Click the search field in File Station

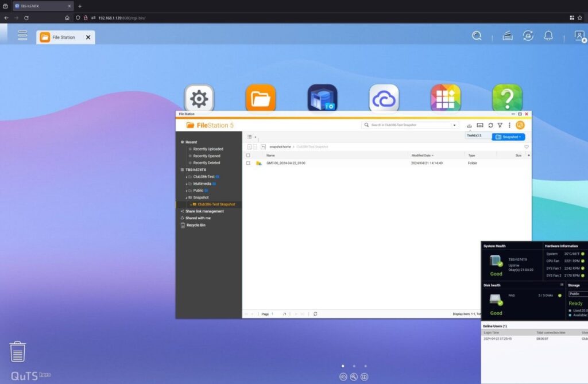(410, 125)
